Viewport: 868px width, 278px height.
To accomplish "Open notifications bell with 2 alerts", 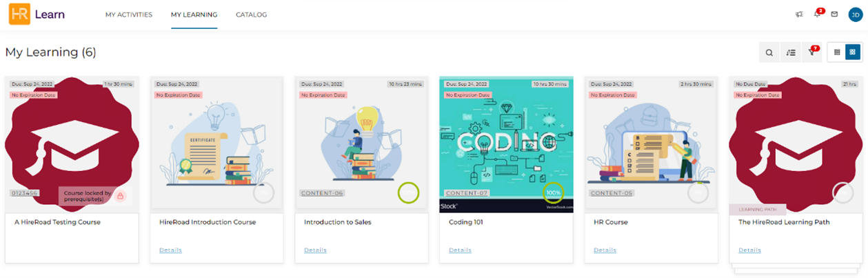I will [x=818, y=14].
